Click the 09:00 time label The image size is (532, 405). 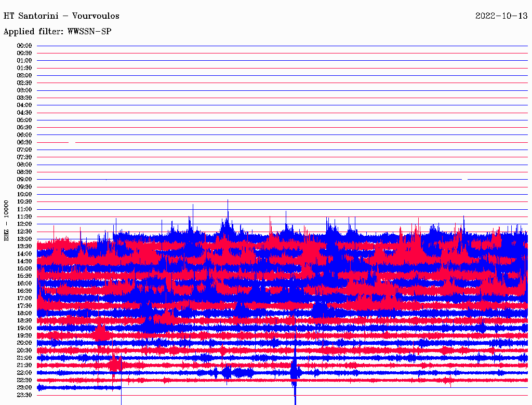click(24, 180)
